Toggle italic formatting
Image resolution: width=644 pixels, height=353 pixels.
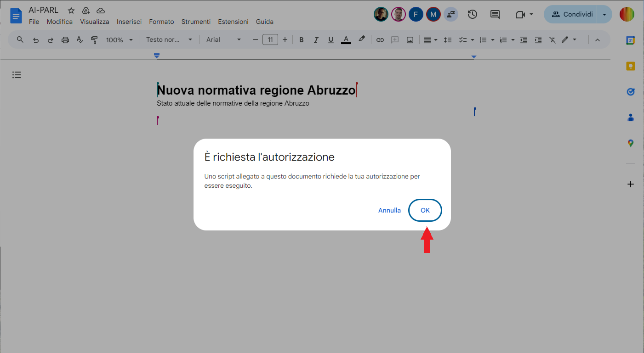pyautogui.click(x=316, y=39)
